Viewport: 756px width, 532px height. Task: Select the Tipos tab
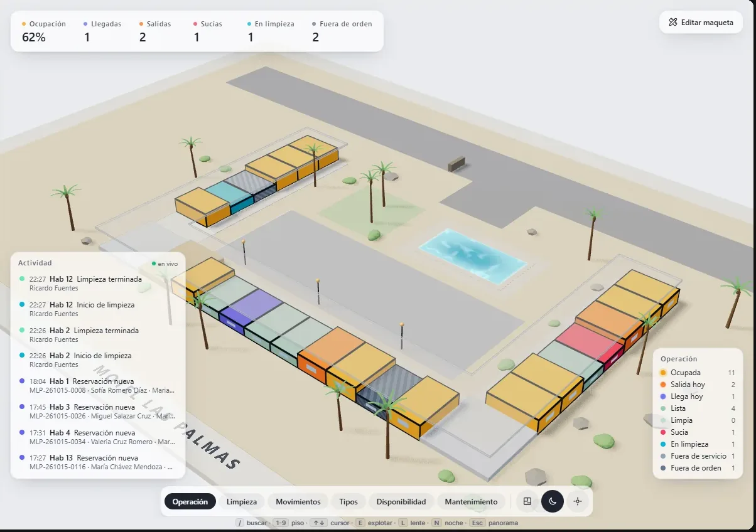348,501
